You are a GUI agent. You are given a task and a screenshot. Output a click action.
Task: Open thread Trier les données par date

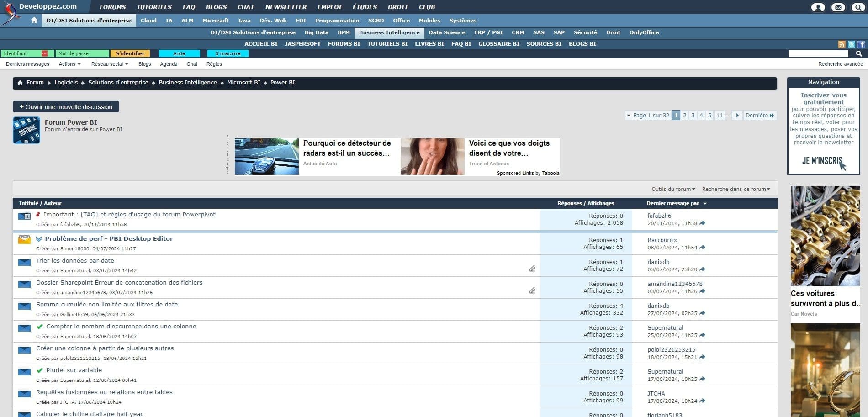75,261
